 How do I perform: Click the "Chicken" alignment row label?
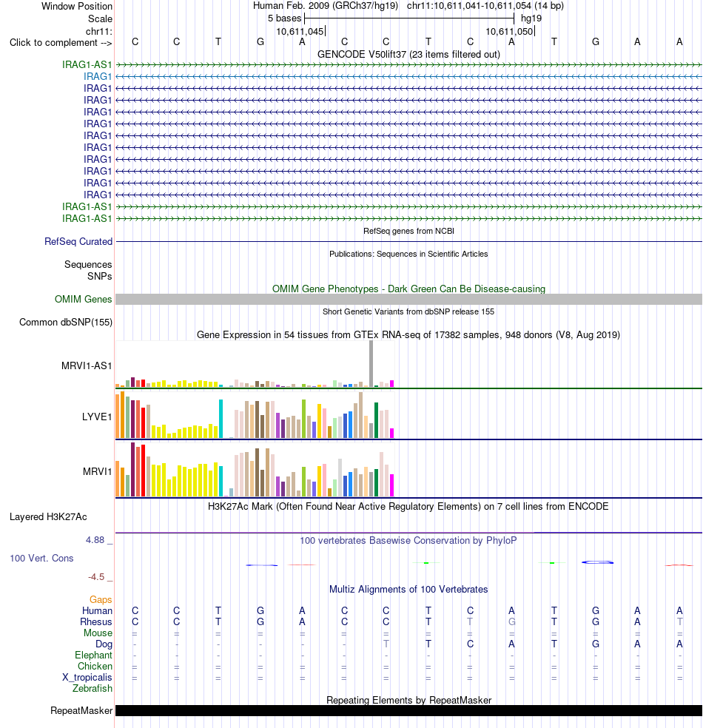[x=95, y=667]
